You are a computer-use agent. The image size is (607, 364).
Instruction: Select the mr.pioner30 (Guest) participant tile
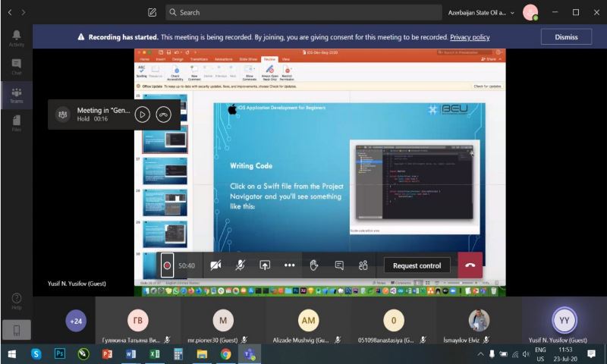(223, 321)
